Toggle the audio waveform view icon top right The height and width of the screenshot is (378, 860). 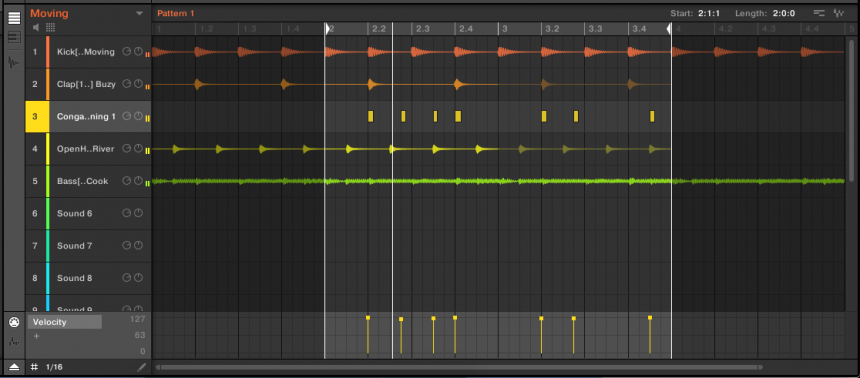click(839, 13)
